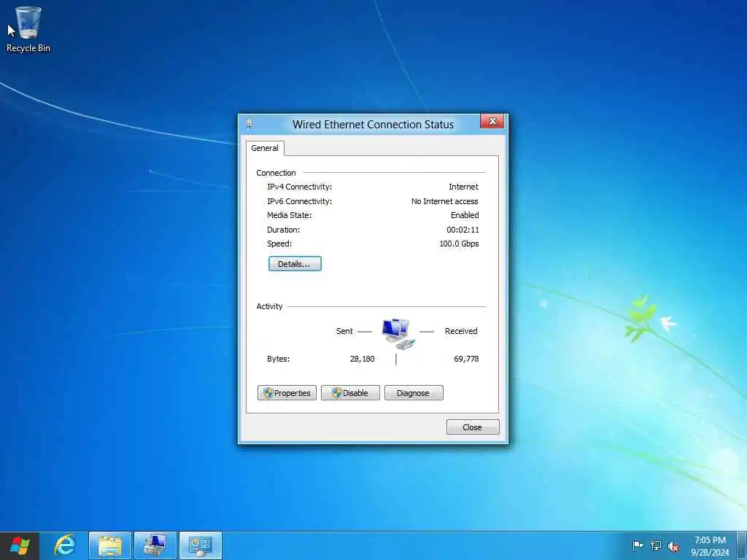Click the muted volume tray icon
This screenshot has width=747, height=560.
(x=673, y=546)
